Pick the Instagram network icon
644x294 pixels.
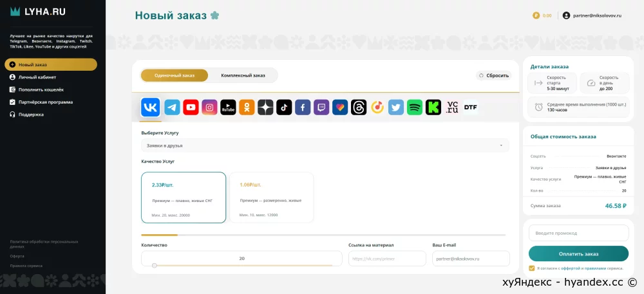point(209,107)
